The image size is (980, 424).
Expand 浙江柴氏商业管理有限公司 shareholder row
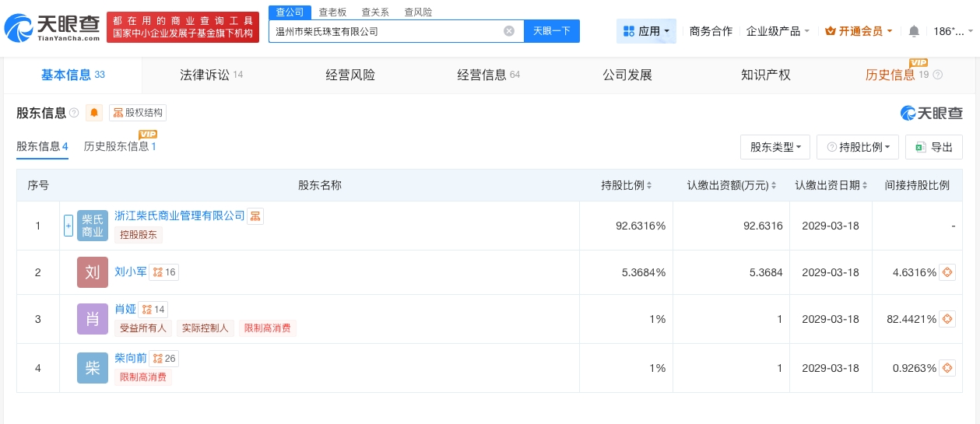point(68,226)
